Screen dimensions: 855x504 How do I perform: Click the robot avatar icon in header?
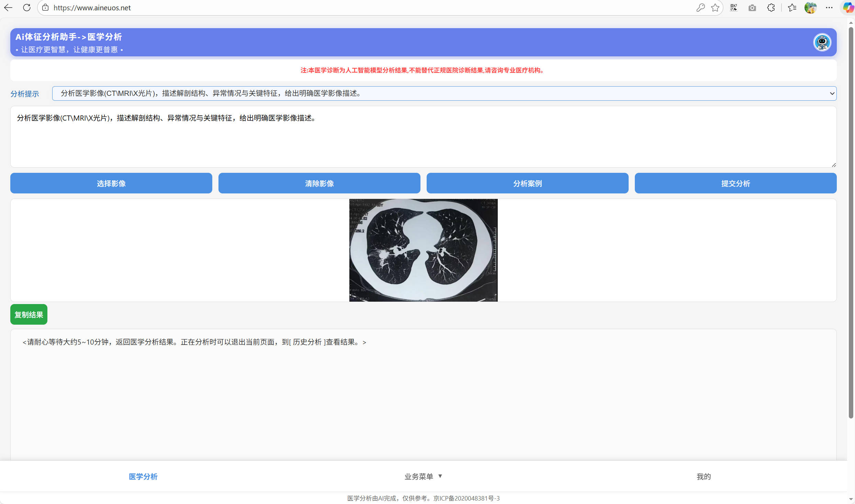tap(822, 42)
